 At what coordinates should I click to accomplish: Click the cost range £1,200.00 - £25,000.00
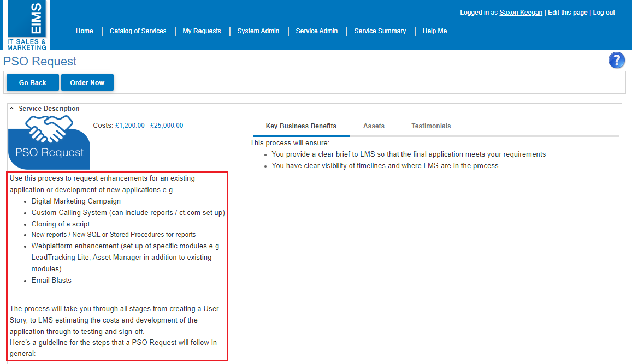(149, 125)
